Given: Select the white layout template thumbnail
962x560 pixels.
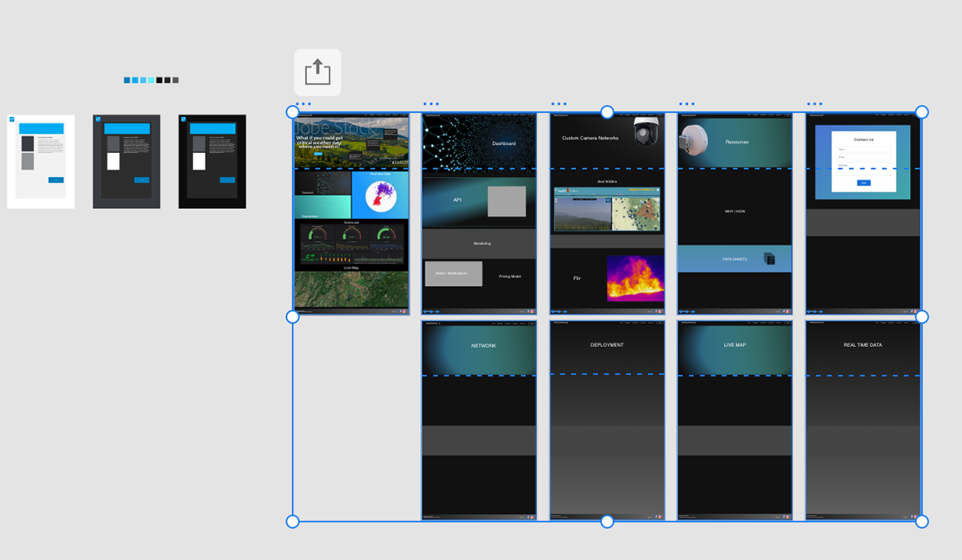Looking at the screenshot, I should tap(40, 160).
